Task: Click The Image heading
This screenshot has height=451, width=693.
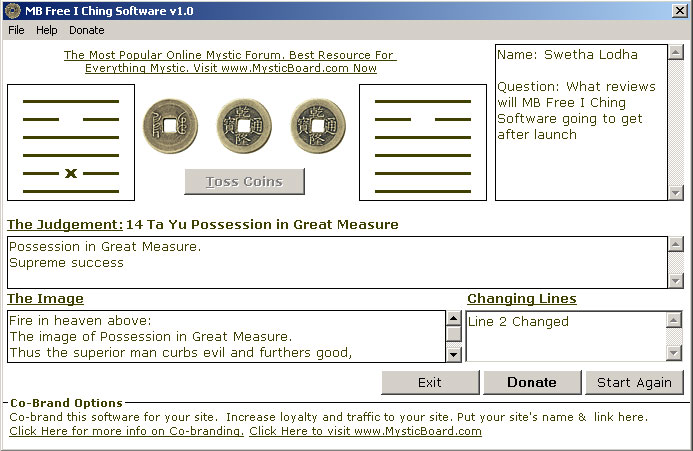Action: pos(45,299)
